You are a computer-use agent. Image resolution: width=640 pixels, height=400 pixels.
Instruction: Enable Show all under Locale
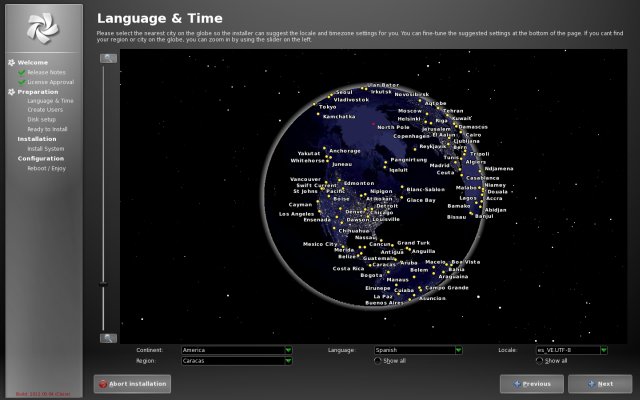pyautogui.click(x=539, y=360)
